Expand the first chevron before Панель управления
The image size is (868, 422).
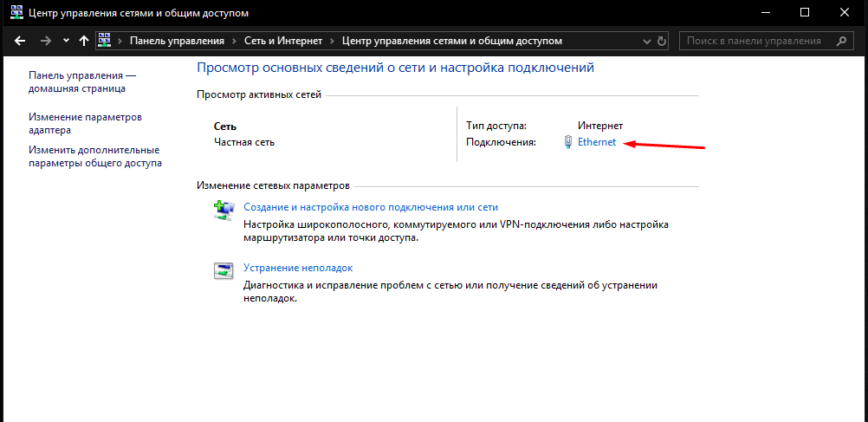coord(120,41)
